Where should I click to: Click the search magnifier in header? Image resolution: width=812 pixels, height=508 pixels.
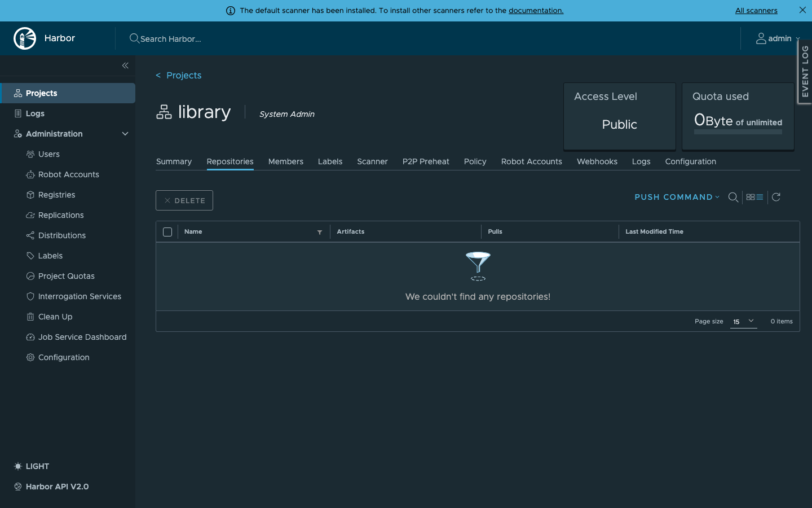(134, 38)
